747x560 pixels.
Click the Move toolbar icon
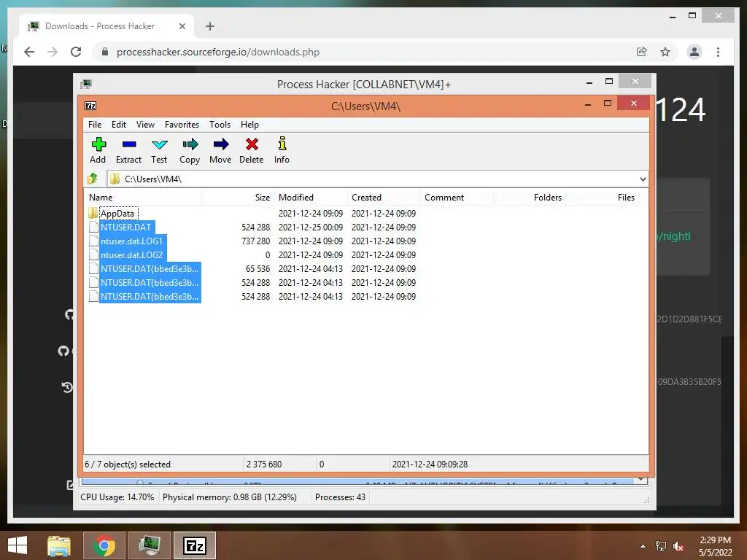[220, 144]
